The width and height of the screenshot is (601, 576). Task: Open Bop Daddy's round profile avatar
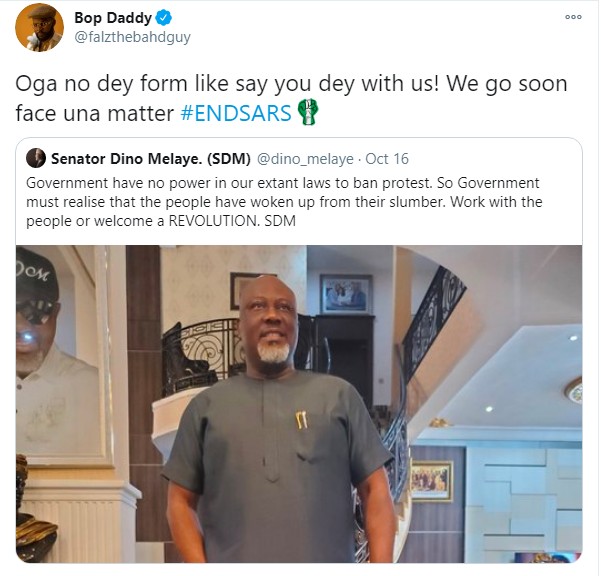pyautogui.click(x=39, y=28)
